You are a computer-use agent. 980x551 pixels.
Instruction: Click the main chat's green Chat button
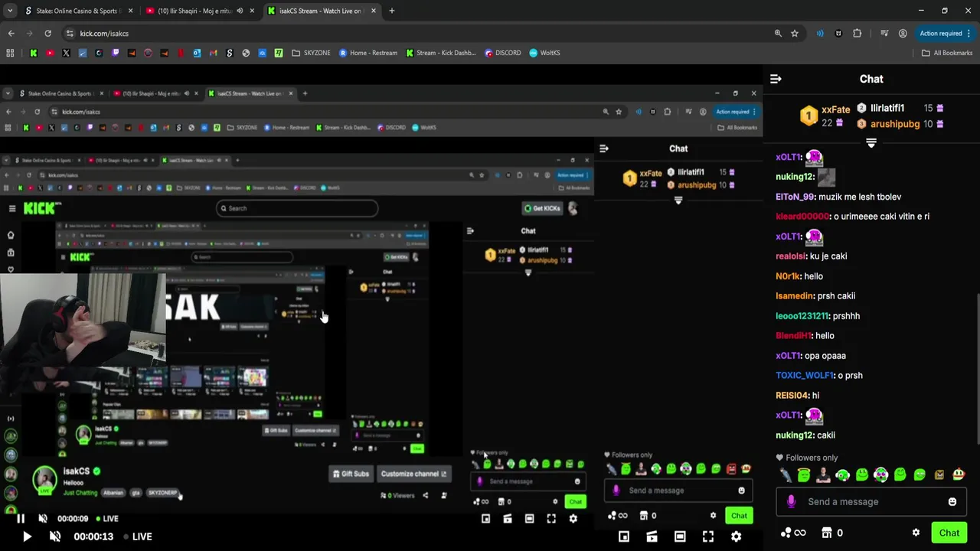click(x=949, y=533)
